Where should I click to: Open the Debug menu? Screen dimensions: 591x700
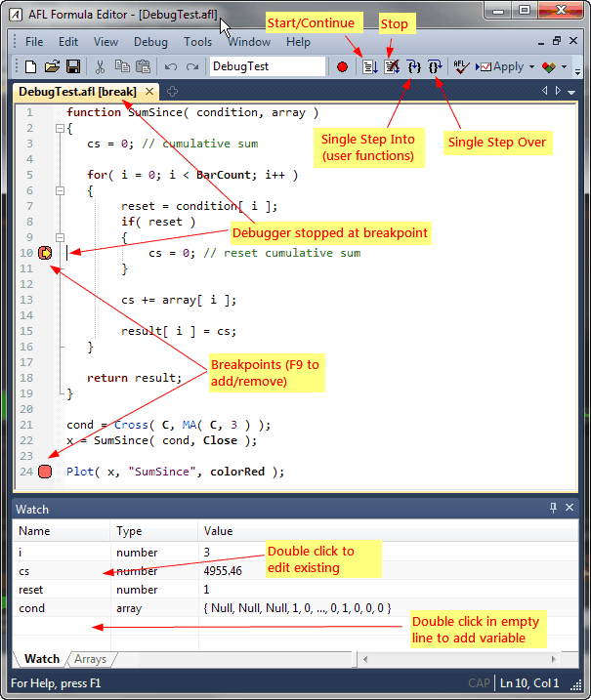[x=150, y=42]
